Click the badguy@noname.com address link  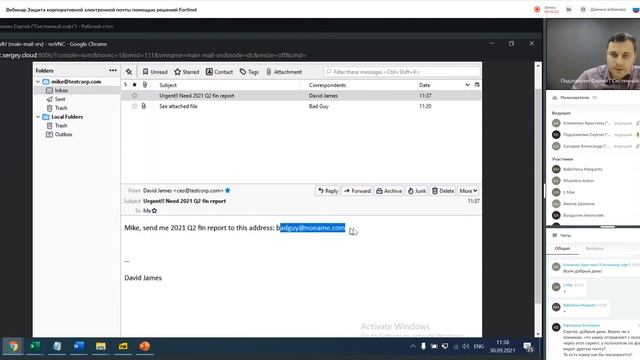point(311,228)
